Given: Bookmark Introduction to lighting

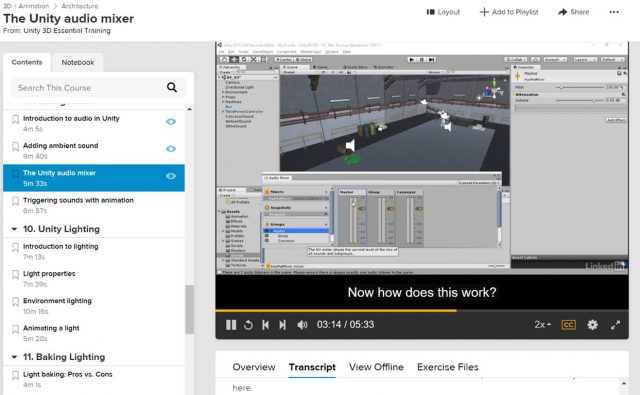Looking at the screenshot, I should coord(16,247).
